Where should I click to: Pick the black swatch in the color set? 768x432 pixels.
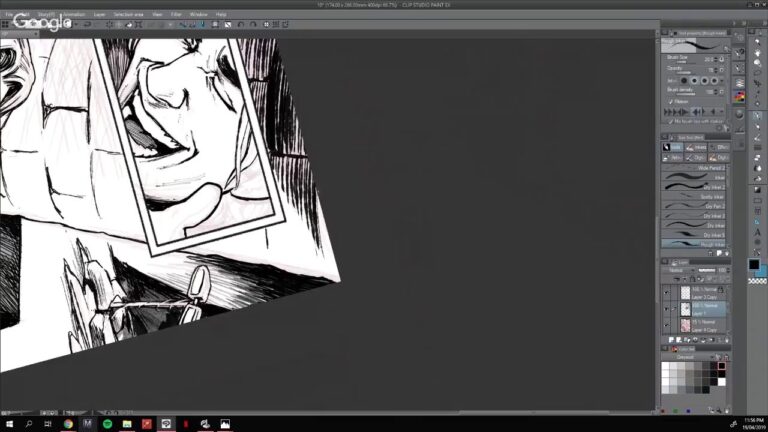(x=721, y=366)
